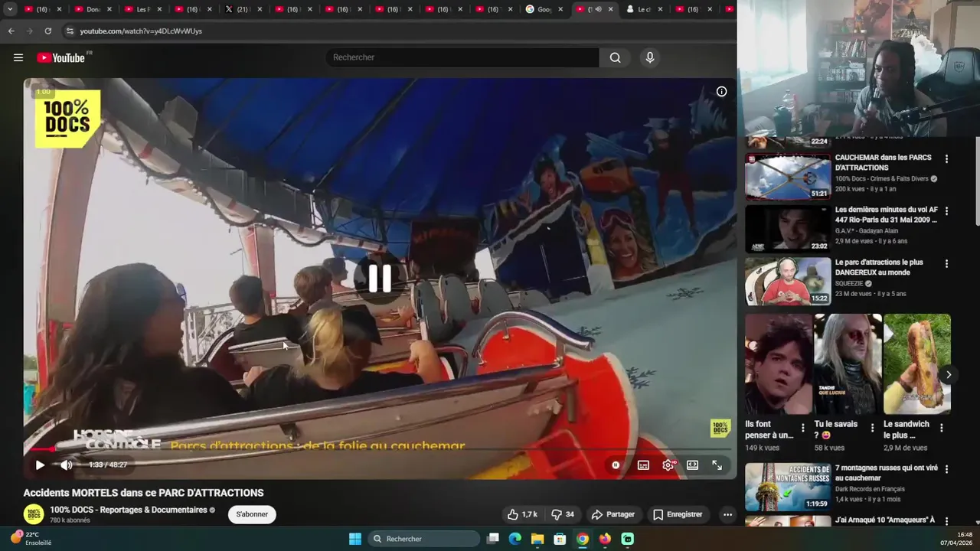
Task: Reload the page
Action: 47,31
